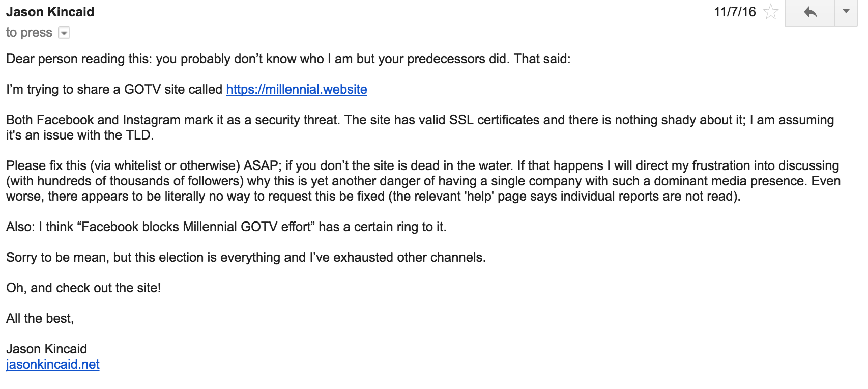This screenshot has width=868, height=389.
Task: Show details dropdown next to 'to press'
Action: pyautogui.click(x=64, y=33)
